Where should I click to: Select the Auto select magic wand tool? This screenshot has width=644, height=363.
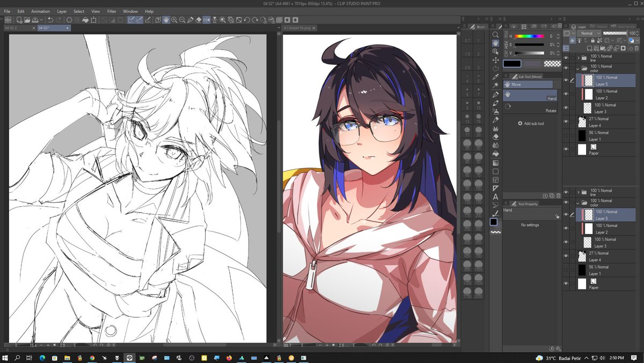coord(495,86)
